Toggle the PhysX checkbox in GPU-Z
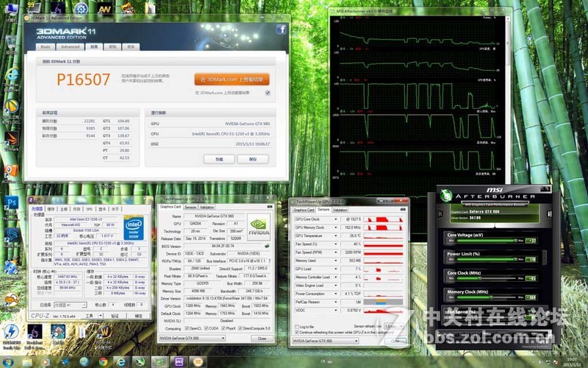The image size is (588, 368). [223, 328]
